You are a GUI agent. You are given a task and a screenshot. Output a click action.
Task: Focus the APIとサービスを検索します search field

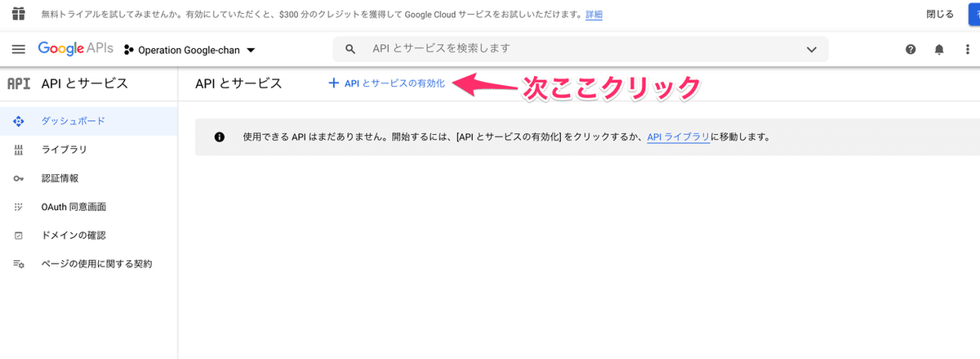click(580, 49)
